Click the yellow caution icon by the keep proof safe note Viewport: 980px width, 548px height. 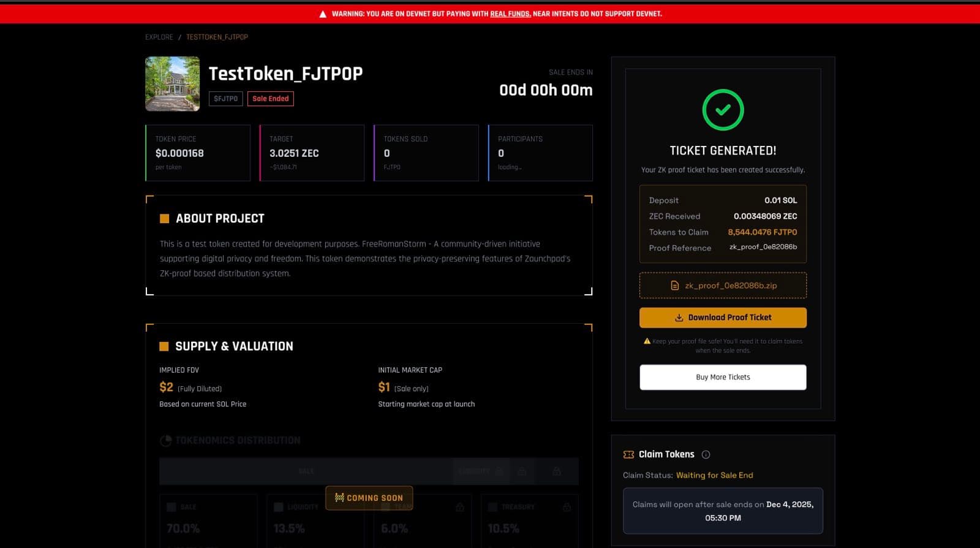point(647,341)
